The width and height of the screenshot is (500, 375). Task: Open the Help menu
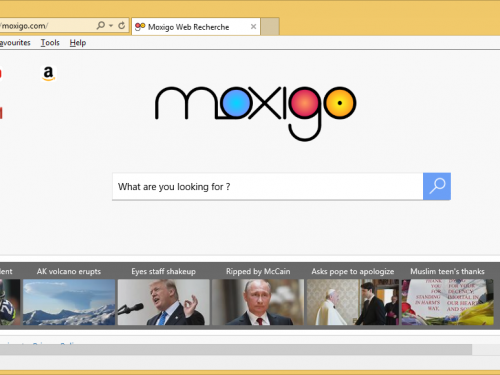tap(78, 43)
